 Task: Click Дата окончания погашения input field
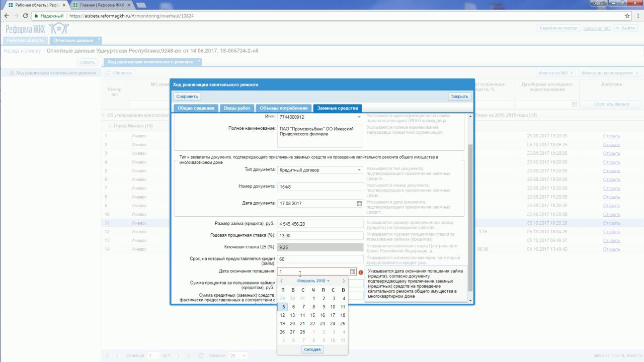tap(313, 271)
